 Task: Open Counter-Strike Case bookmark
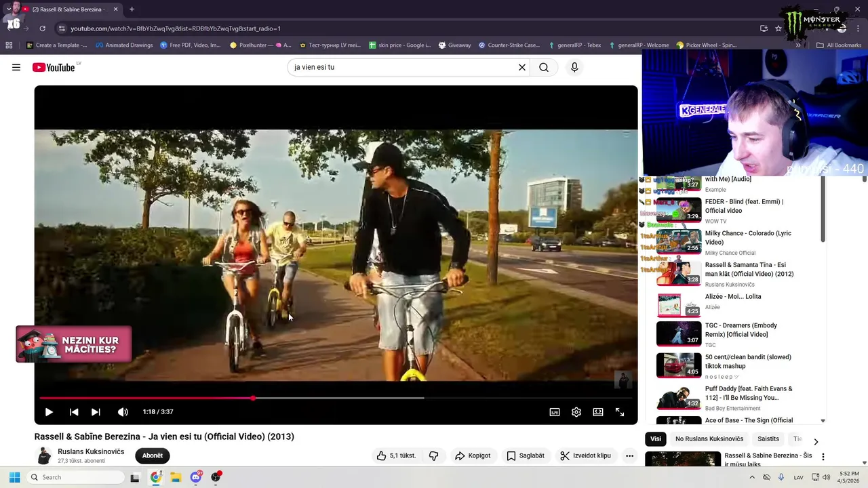509,45
